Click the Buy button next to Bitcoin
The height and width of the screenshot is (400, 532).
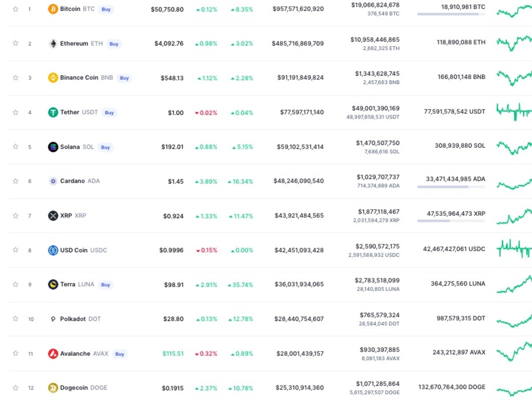click(x=106, y=9)
